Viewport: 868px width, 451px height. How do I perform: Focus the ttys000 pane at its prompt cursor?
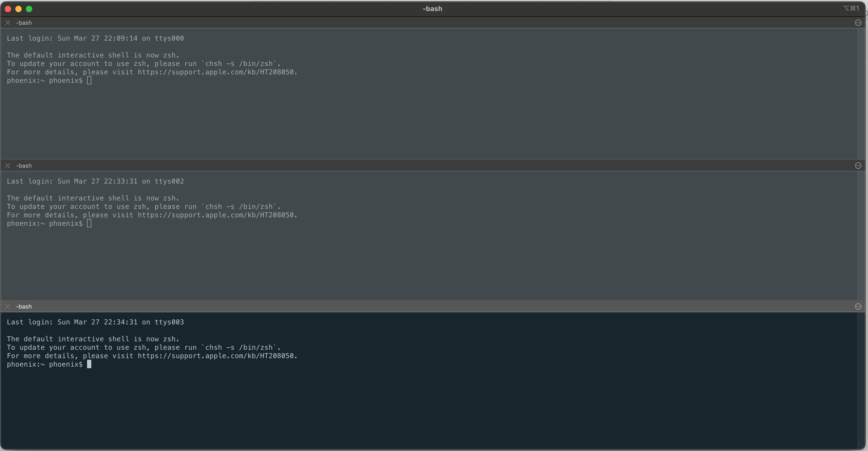[x=89, y=80]
